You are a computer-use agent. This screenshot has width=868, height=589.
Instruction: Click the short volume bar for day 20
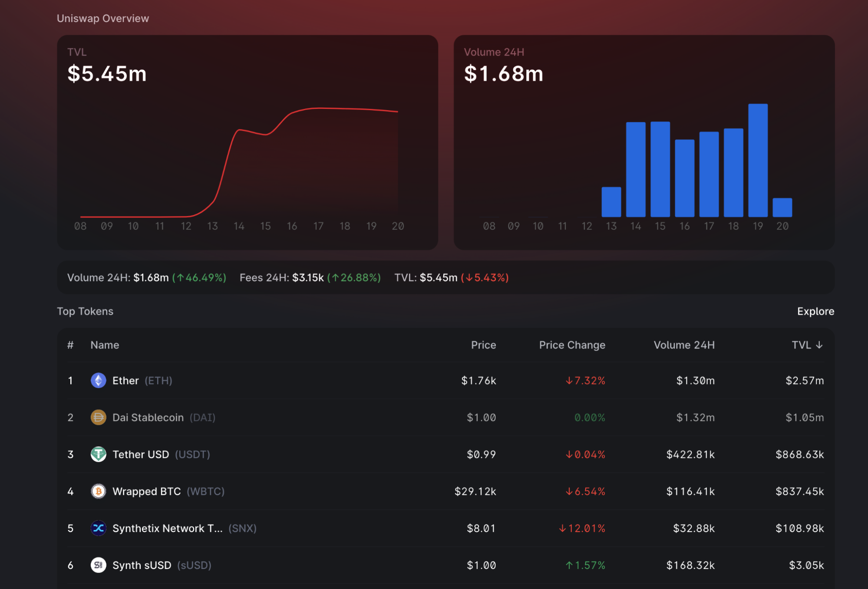point(782,207)
